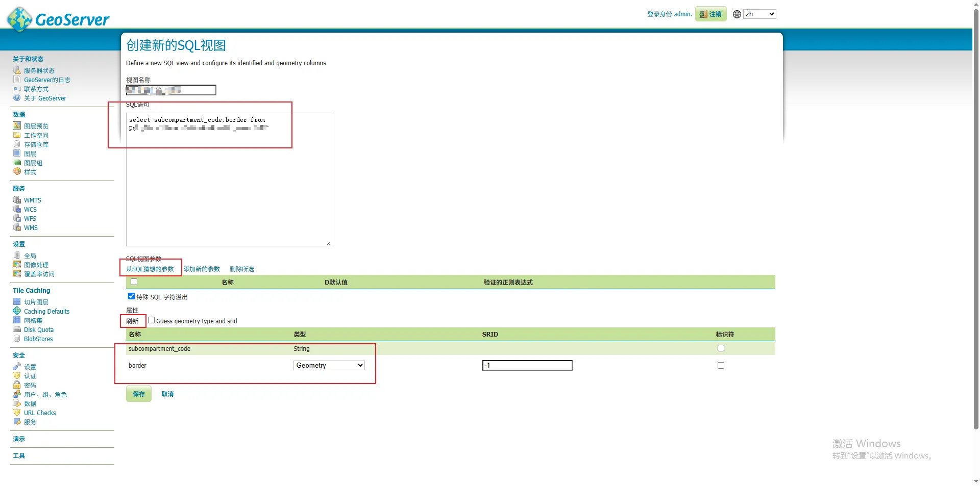Screen dimensions: 980x486
Task: Select all parameters via header checkbox
Action: (x=134, y=282)
